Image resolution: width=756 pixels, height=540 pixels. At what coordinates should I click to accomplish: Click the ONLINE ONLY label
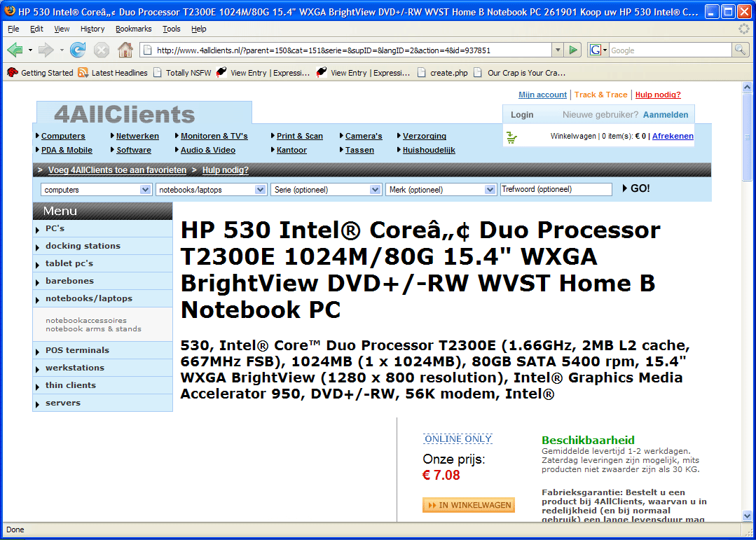458,438
